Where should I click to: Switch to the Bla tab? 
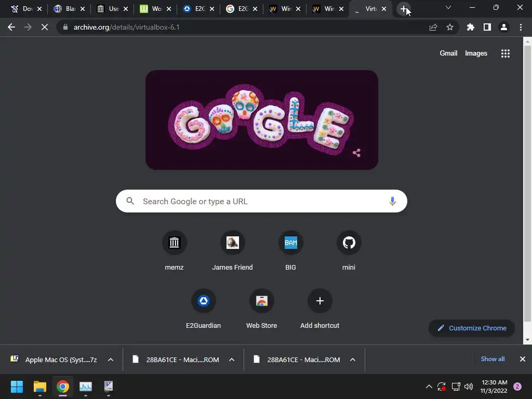click(x=68, y=9)
